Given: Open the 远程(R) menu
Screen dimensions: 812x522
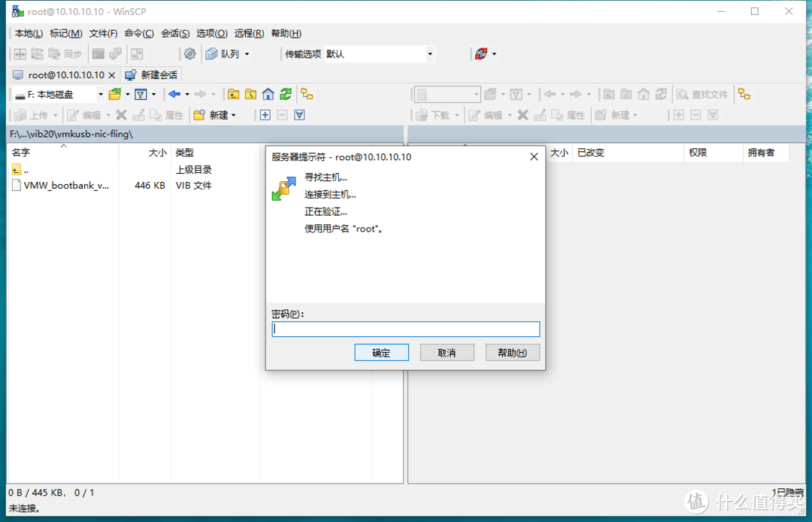Looking at the screenshot, I should pos(249,33).
